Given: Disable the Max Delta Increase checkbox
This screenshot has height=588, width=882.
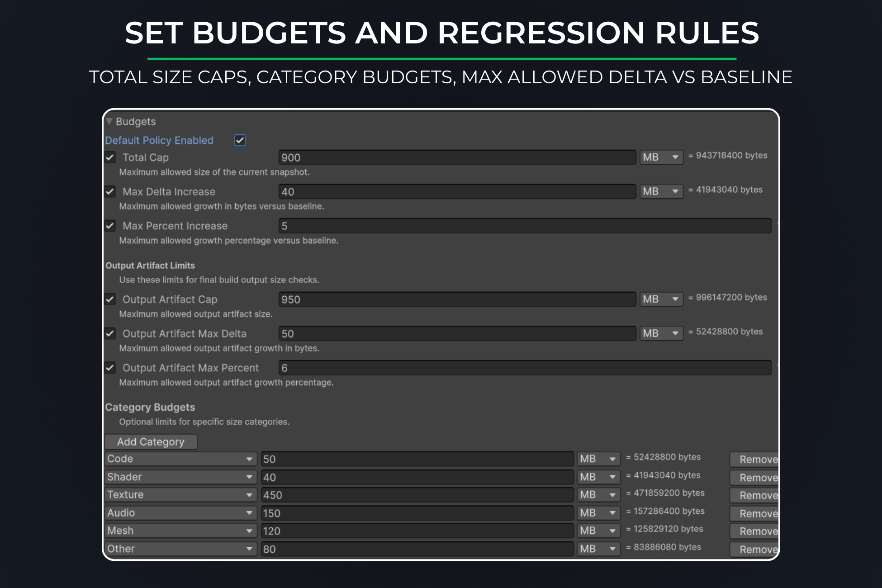Looking at the screenshot, I should point(110,191).
